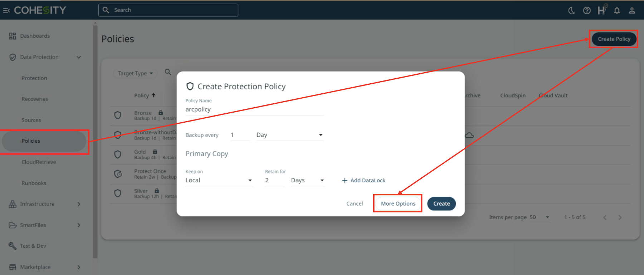The image size is (644, 275).
Task: Click the Policy column header text
Action: pyautogui.click(x=141, y=95)
